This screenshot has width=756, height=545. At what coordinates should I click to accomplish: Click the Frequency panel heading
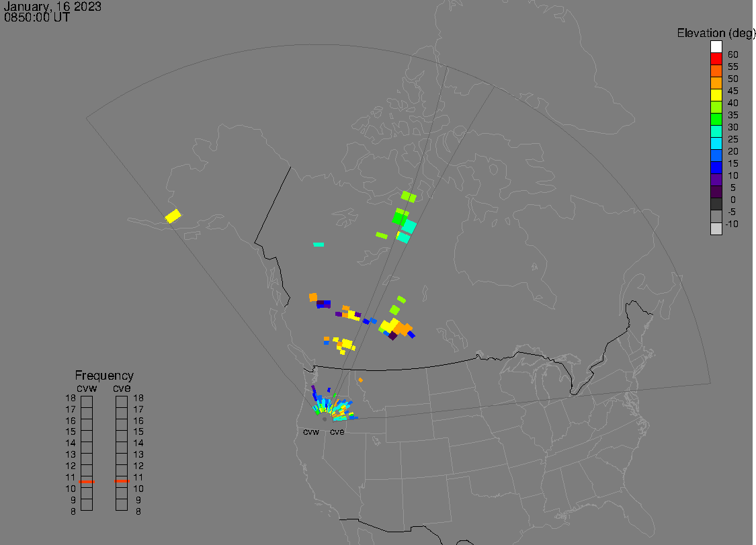[104, 375]
